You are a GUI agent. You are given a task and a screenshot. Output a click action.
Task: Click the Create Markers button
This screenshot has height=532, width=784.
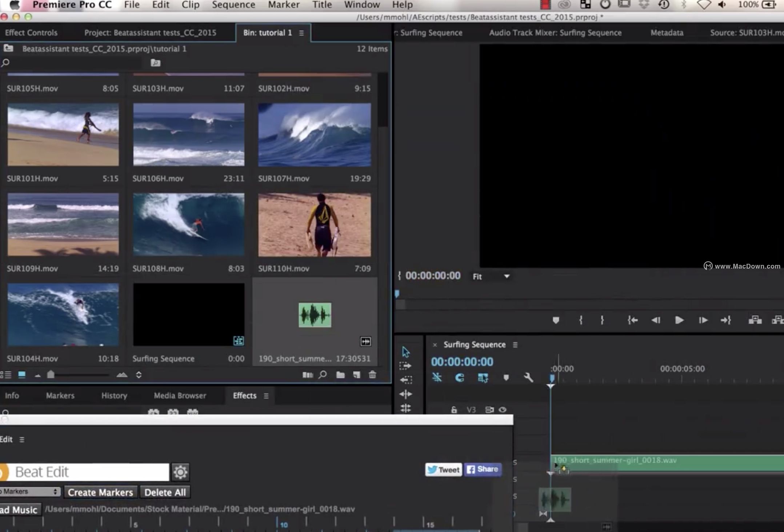tap(100, 492)
